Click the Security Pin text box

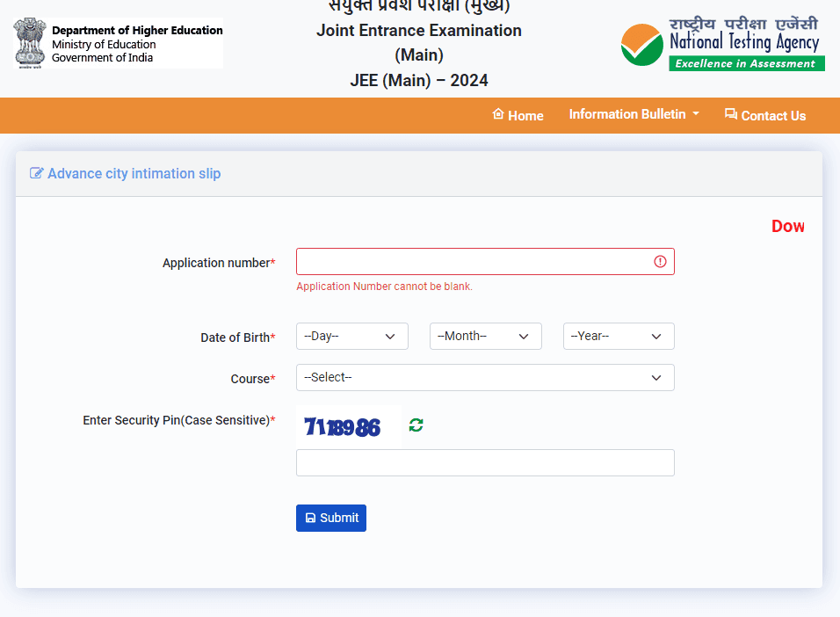point(485,463)
